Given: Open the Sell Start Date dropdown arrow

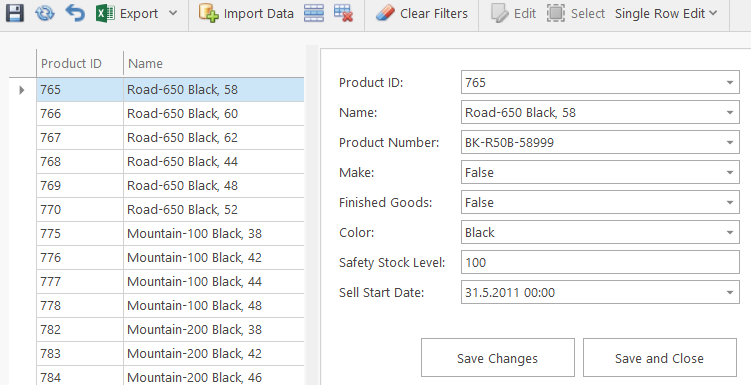Looking at the screenshot, I should click(729, 293).
